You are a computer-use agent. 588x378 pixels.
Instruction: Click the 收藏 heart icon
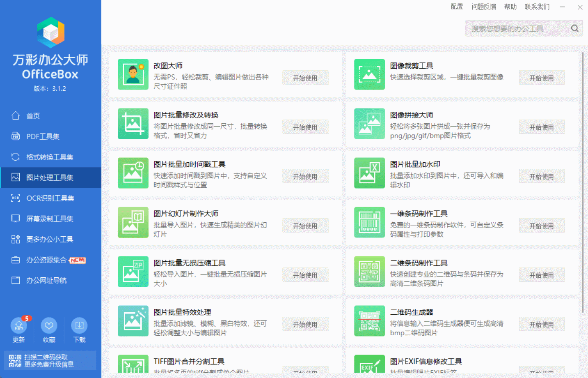(x=49, y=326)
